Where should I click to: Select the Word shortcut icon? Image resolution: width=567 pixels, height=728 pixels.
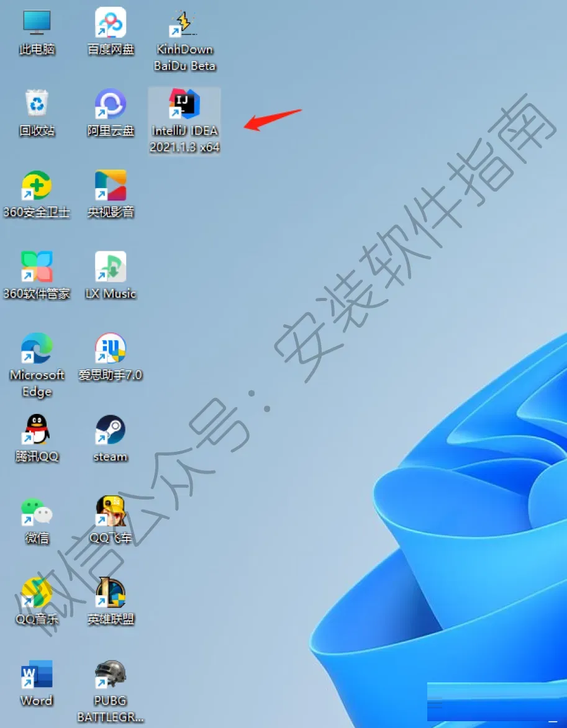[37, 673]
